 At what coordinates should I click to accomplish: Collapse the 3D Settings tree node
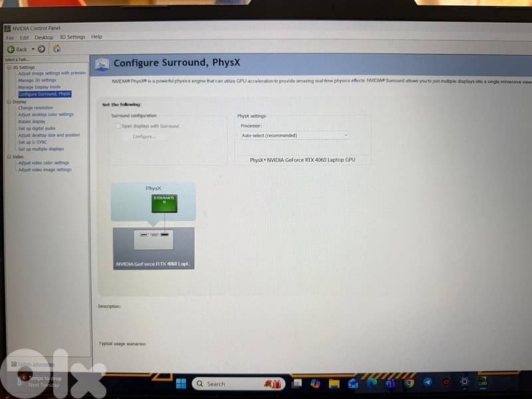[9, 67]
